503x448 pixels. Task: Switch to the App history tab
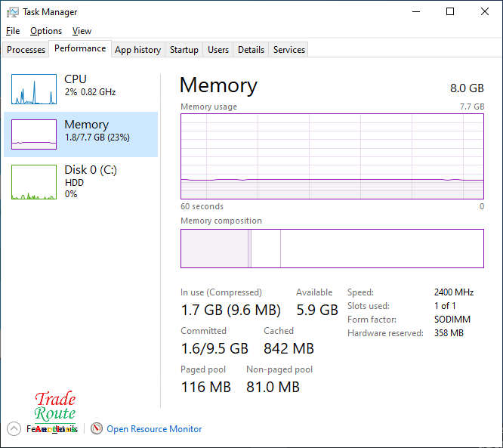(137, 50)
